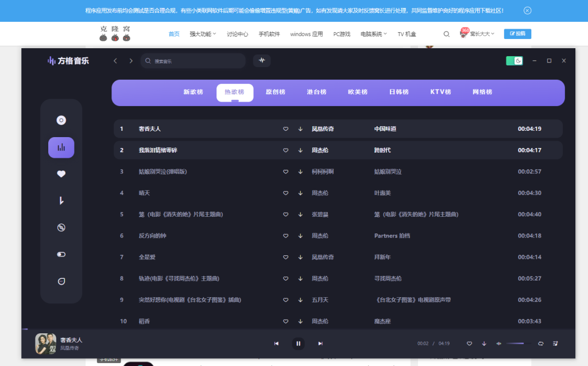Download 姑娘别哭泣(弹唱版)

pos(300,172)
